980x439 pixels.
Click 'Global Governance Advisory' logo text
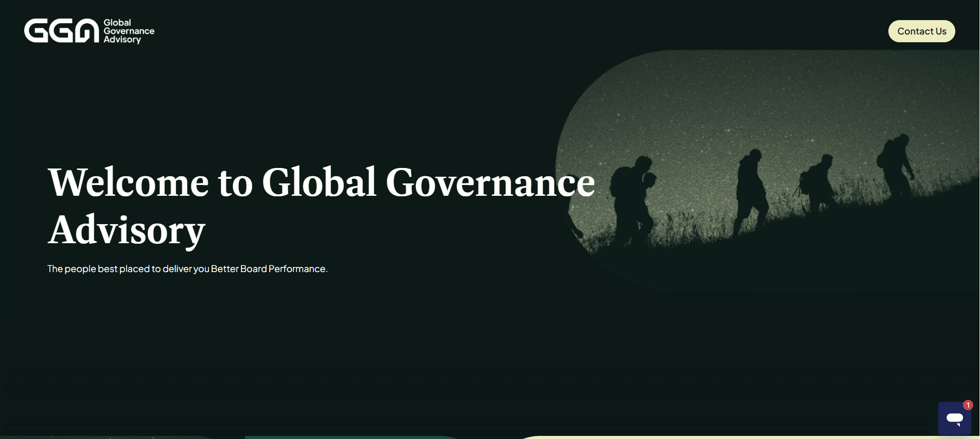tap(129, 31)
